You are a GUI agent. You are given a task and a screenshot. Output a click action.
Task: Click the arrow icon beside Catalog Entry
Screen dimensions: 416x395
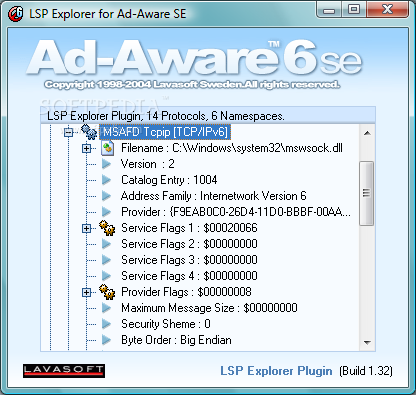[106, 180]
